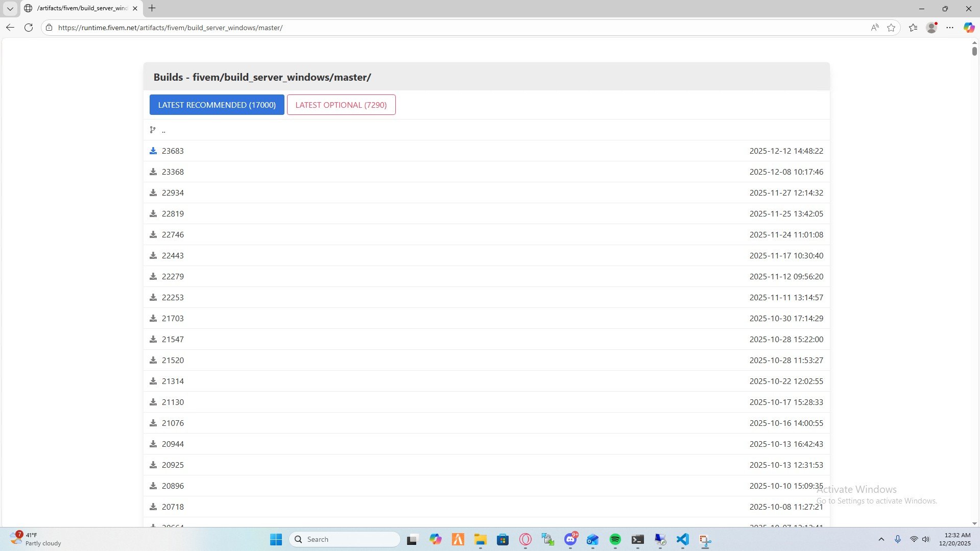This screenshot has width=980, height=551.
Task: Open build 22819 link
Action: [173, 213]
